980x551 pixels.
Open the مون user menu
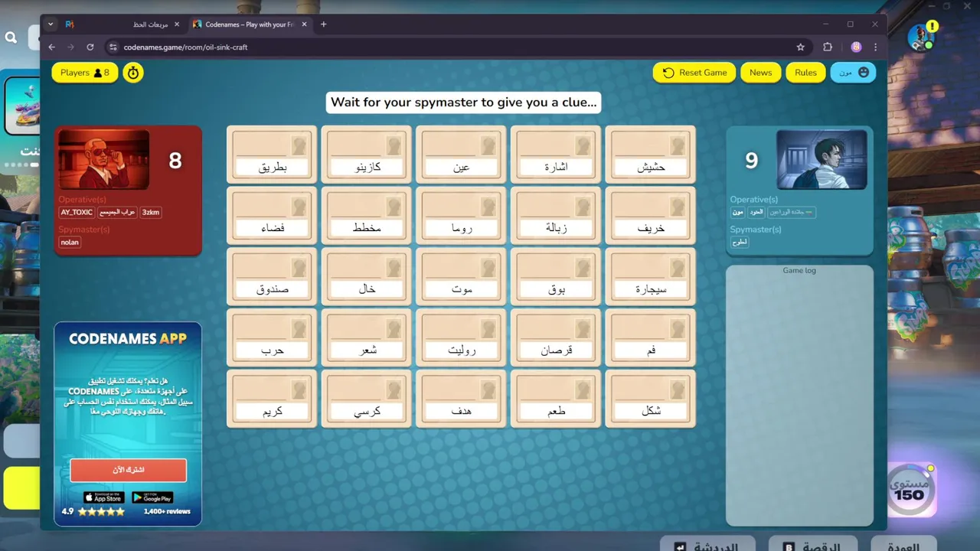click(x=853, y=73)
